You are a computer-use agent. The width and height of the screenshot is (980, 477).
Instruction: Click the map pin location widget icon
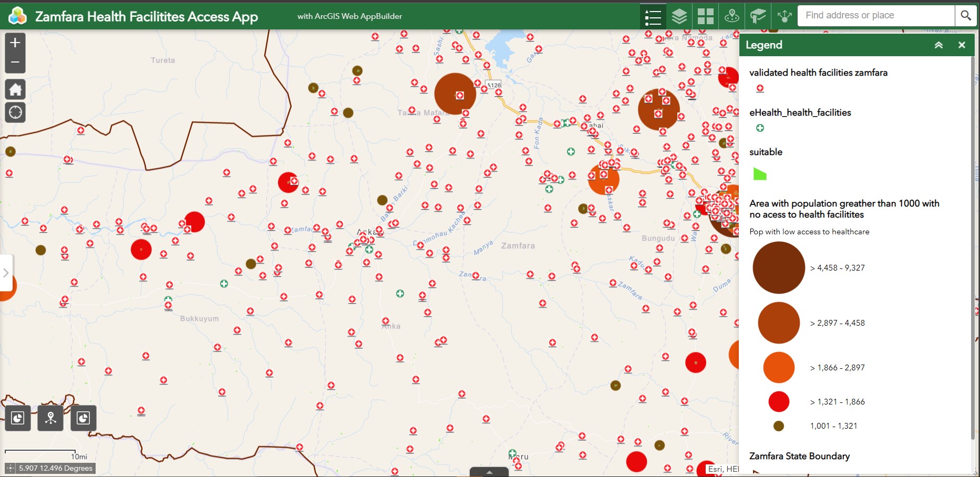point(731,16)
